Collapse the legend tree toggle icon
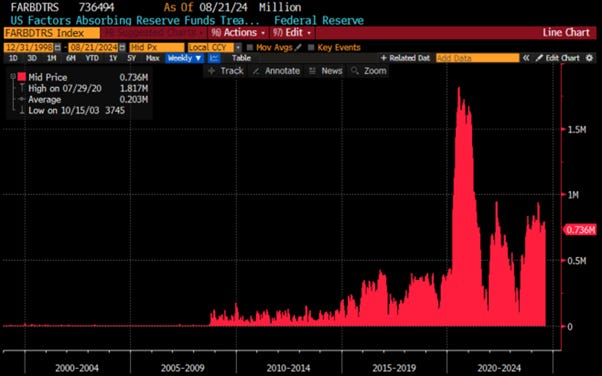Image resolution: width=602 pixels, height=376 pixels. click(13, 77)
